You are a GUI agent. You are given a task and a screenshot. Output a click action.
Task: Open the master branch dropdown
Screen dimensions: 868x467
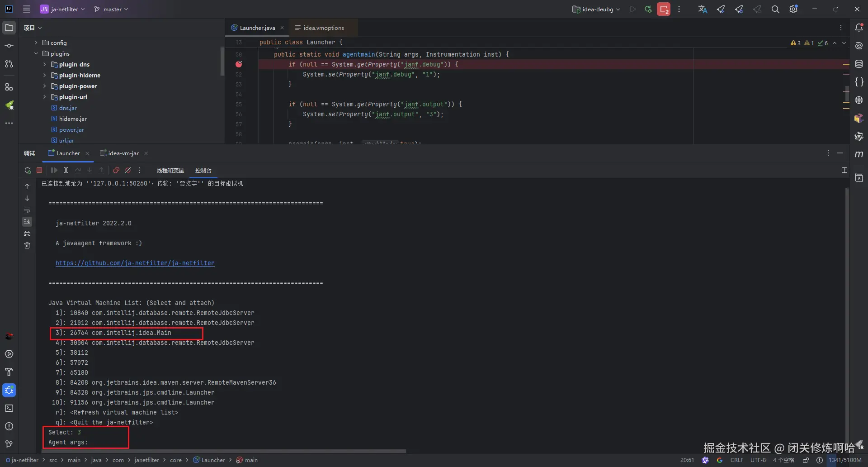tap(111, 9)
